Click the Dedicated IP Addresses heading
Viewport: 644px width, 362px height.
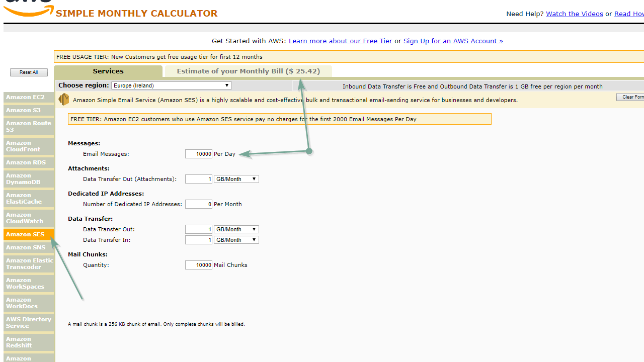(106, 194)
